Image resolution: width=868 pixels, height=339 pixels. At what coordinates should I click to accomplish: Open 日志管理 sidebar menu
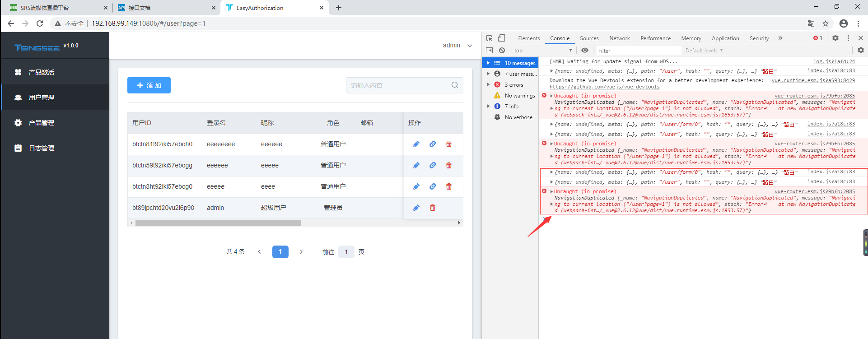click(x=55, y=148)
